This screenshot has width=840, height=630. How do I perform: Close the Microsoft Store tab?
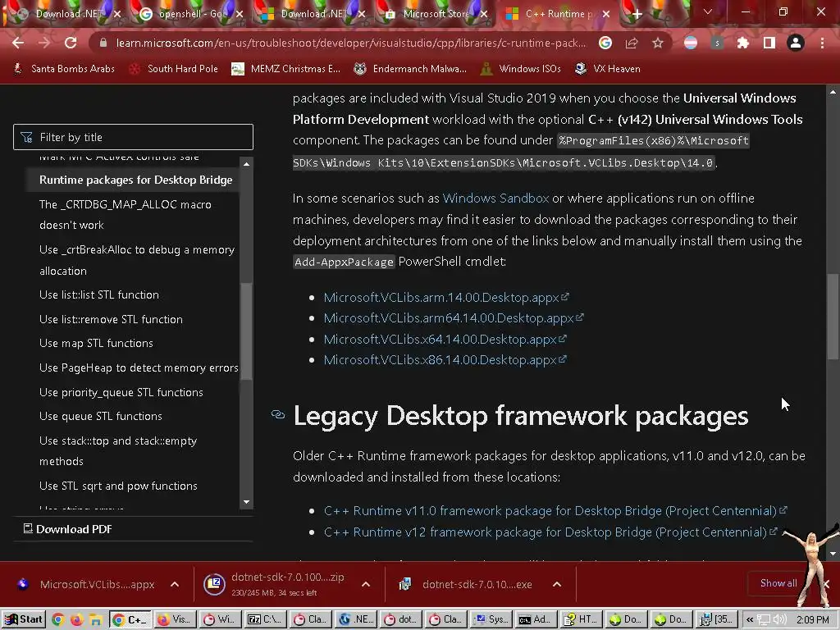tap(484, 14)
